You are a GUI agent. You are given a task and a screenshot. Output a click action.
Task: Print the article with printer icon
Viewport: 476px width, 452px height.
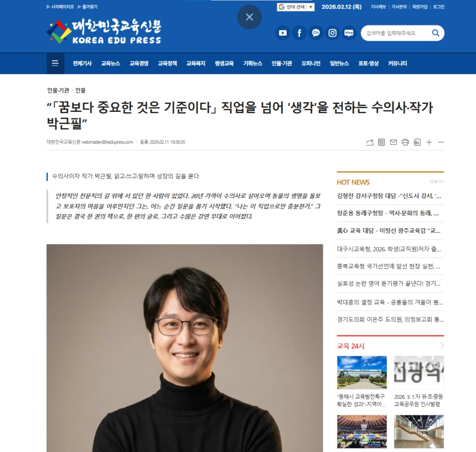click(405, 142)
